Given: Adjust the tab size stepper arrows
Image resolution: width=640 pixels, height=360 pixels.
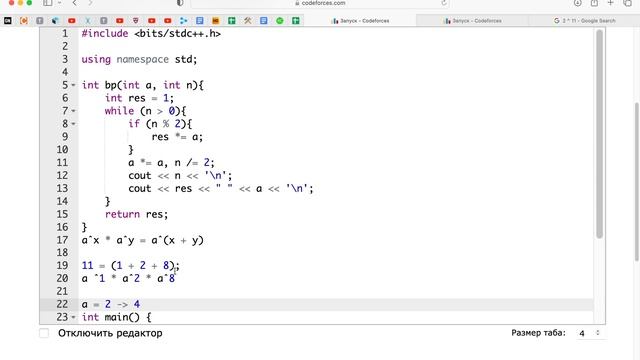Looking at the screenshot, I should [598, 333].
